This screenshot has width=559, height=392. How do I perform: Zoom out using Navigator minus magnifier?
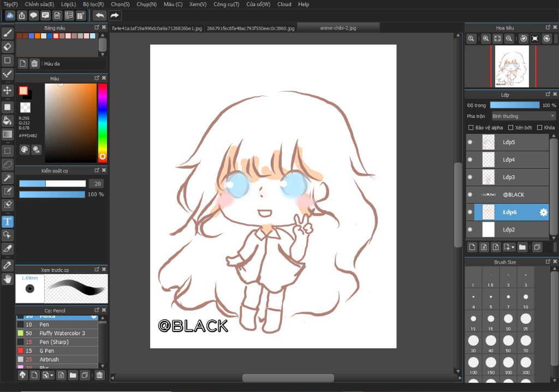coord(509,39)
